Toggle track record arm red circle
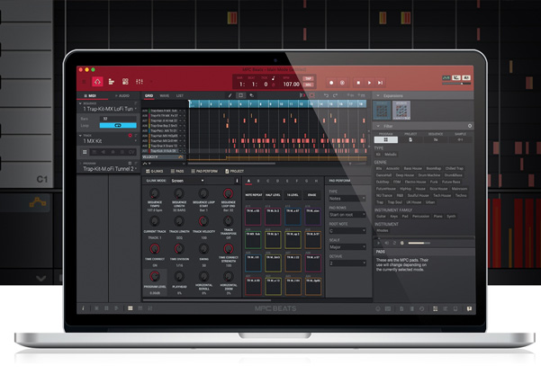The image size is (541, 392). [x=131, y=136]
